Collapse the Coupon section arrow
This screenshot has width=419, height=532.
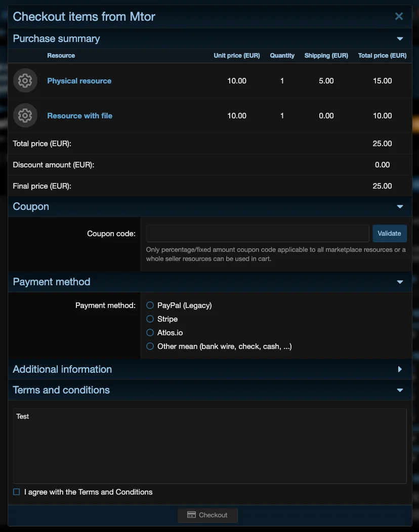(400, 207)
